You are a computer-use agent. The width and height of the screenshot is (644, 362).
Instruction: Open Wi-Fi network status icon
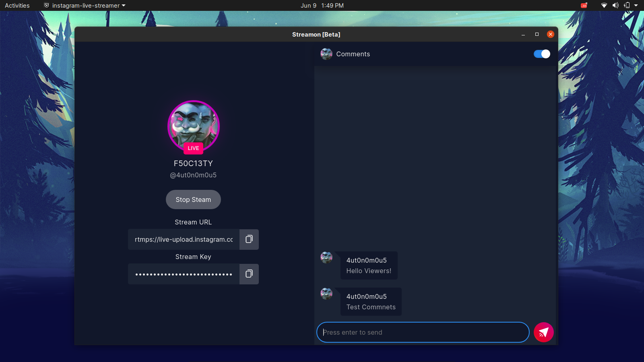pyautogui.click(x=604, y=5)
